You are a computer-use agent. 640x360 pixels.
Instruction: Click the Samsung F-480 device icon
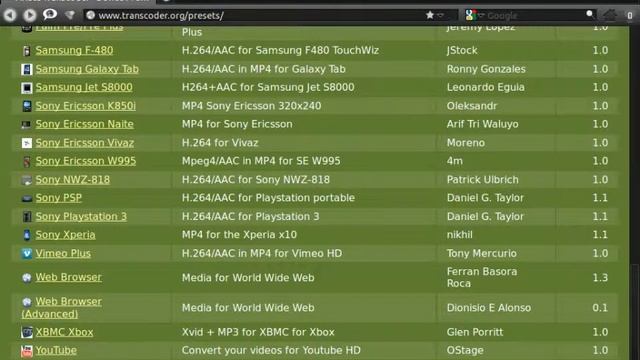point(27,51)
